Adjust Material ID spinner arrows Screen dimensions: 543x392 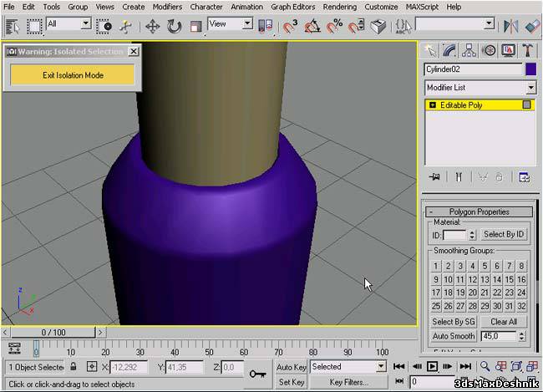point(472,236)
